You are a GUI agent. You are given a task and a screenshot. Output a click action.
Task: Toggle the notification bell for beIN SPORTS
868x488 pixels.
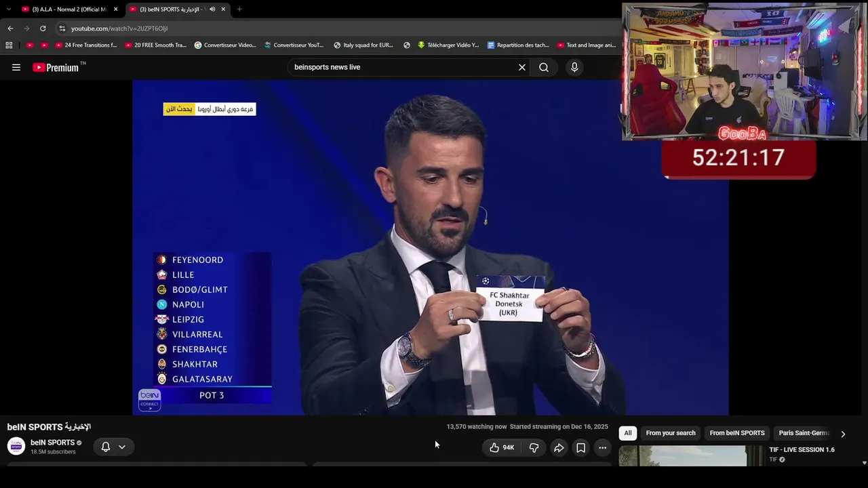click(106, 447)
